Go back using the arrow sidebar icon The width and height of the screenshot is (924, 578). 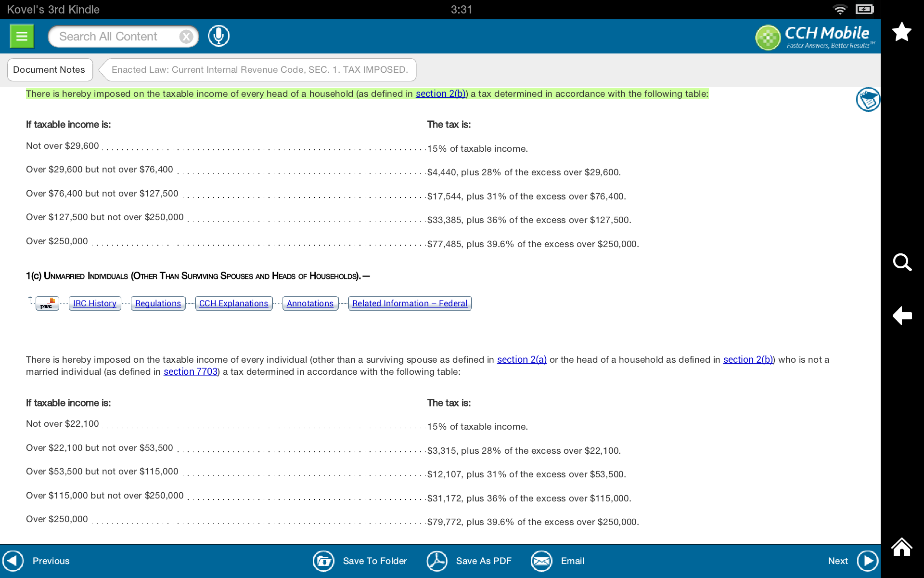[x=903, y=316]
